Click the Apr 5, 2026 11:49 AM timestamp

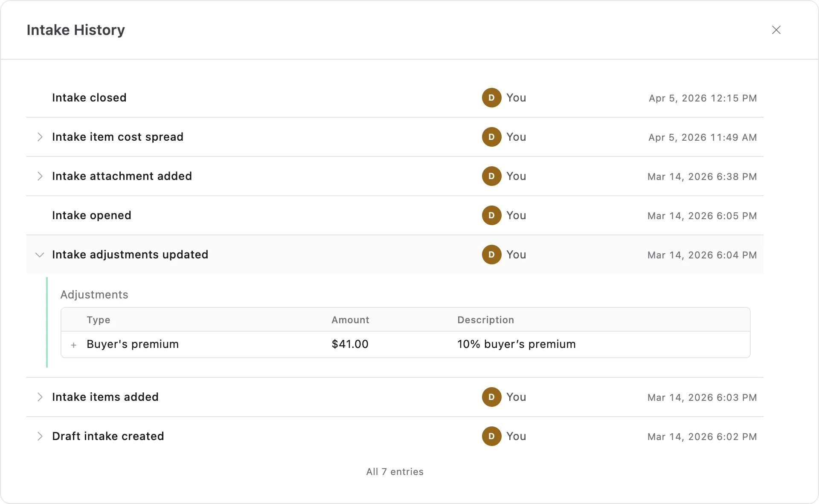[703, 137]
